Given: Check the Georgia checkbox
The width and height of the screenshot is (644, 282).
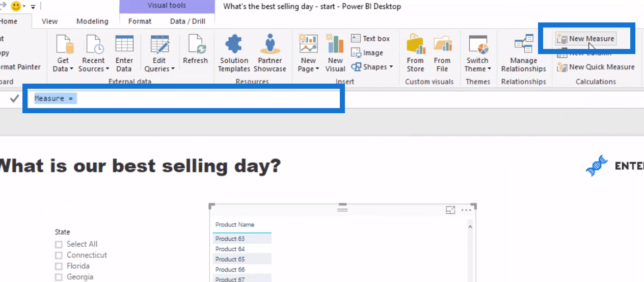Looking at the screenshot, I should click(59, 277).
